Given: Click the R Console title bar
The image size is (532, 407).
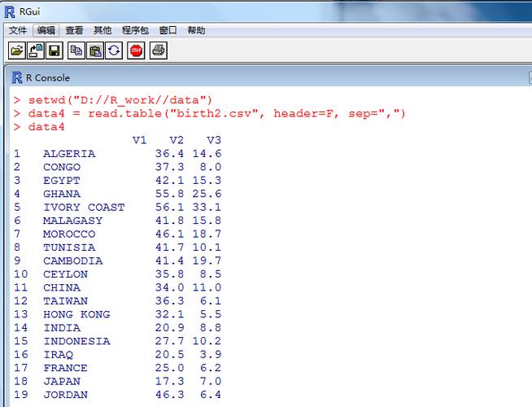Looking at the screenshot, I should point(268,77).
